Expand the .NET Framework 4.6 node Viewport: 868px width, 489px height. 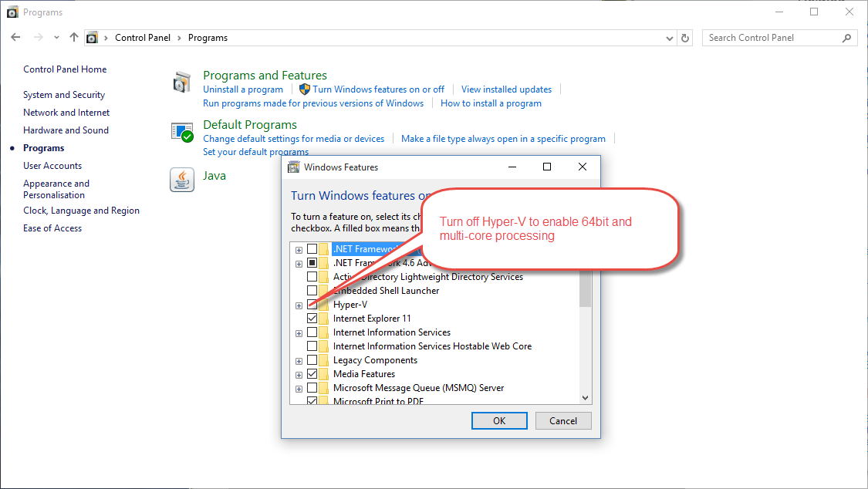pyautogui.click(x=299, y=264)
